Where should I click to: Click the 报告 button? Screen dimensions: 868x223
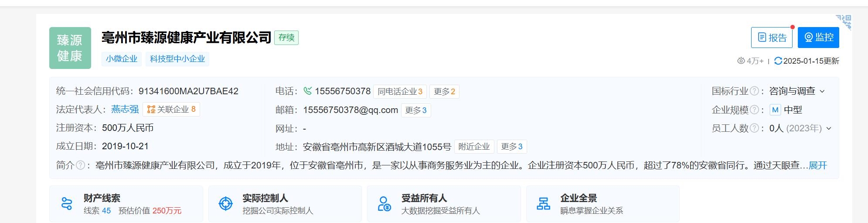(x=772, y=38)
